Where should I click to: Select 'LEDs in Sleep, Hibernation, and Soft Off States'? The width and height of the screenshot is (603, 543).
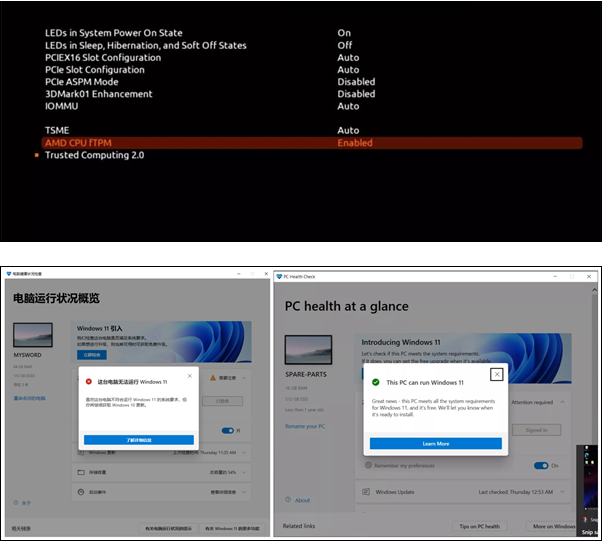click(x=146, y=45)
